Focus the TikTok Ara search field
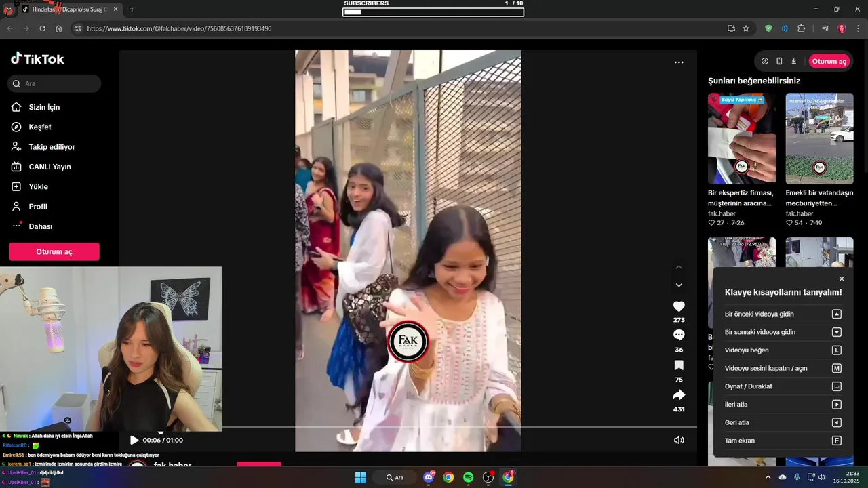The image size is (868, 488). 54,84
